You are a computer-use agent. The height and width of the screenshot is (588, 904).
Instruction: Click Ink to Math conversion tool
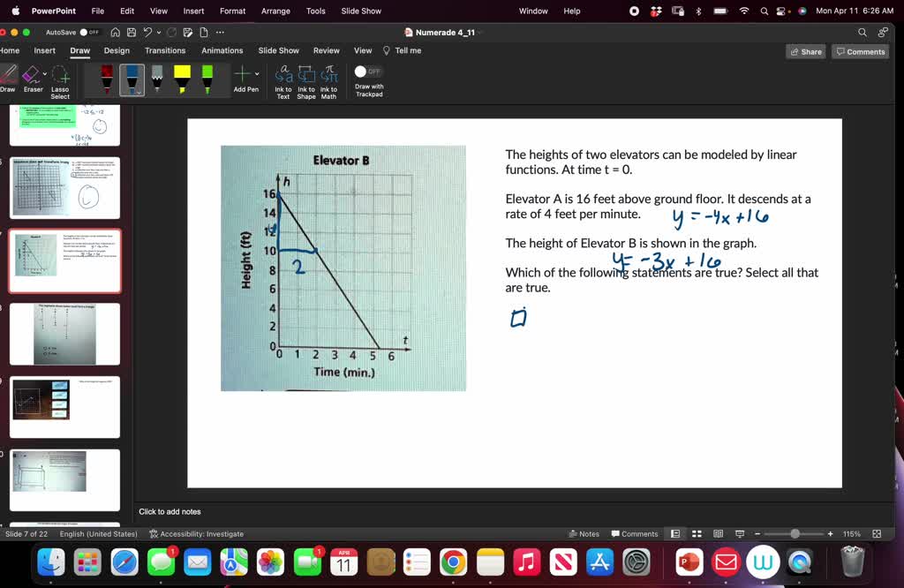pyautogui.click(x=328, y=79)
